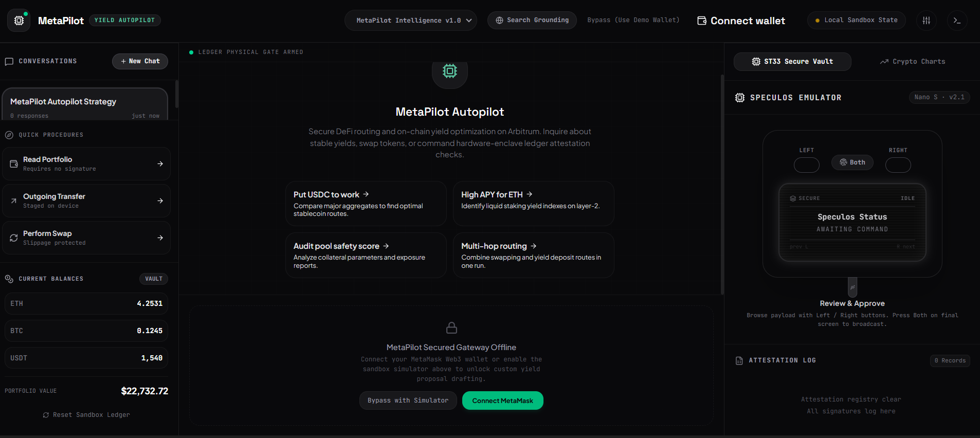Image resolution: width=980 pixels, height=438 pixels.
Task: Click the USB cable connector below the emulator
Action: (852, 287)
